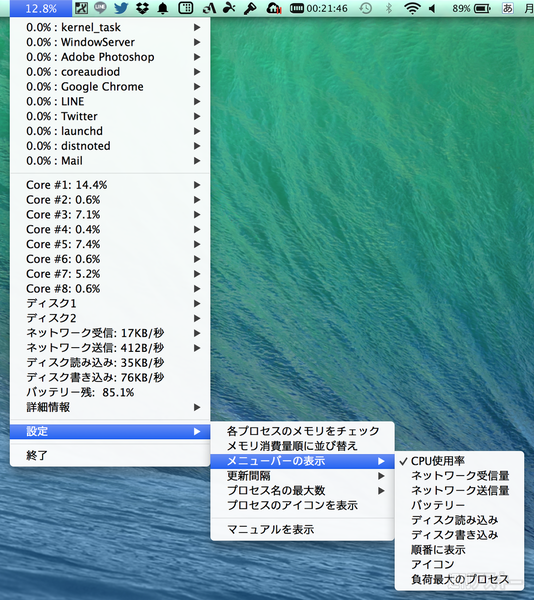534x600 pixels.
Task: Click the leftmost chart-like menu bar icon
Action: point(81,8)
